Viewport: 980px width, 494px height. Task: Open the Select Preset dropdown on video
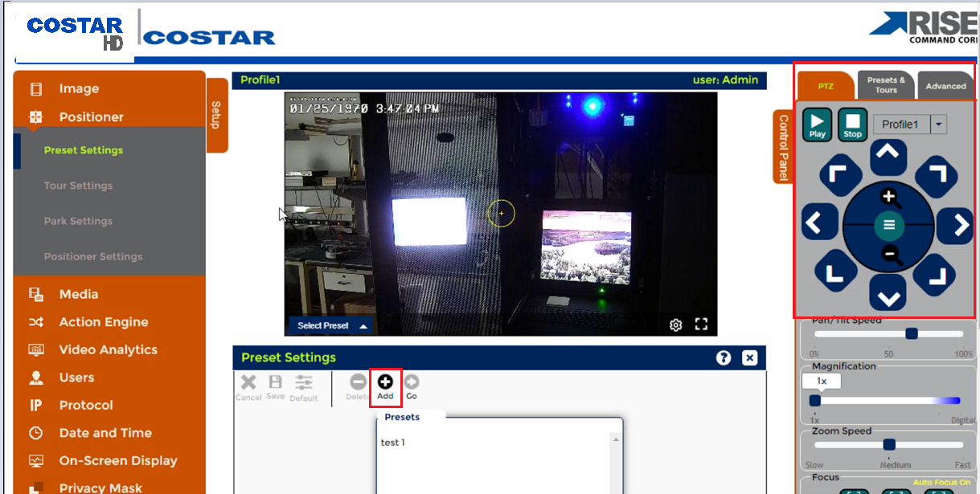pos(330,325)
